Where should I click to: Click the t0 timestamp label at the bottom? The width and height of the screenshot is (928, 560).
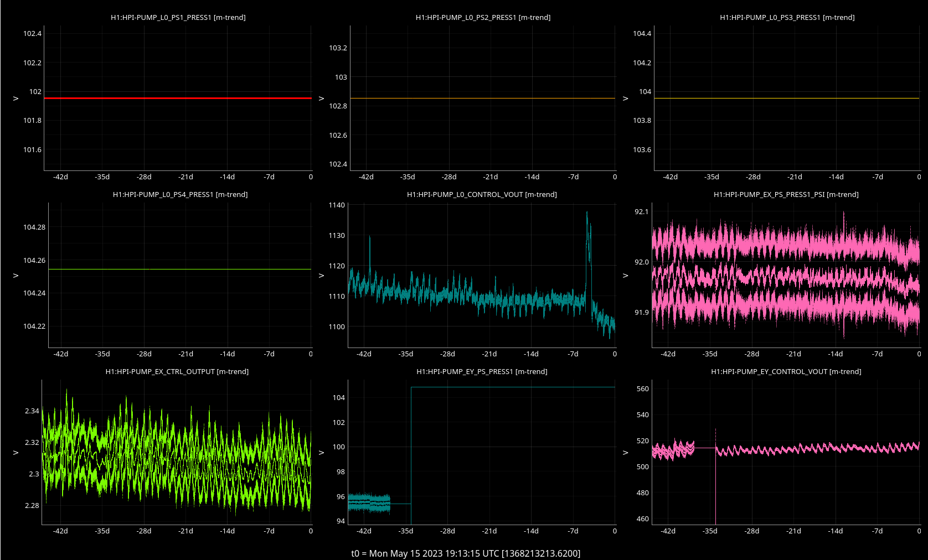(465, 553)
